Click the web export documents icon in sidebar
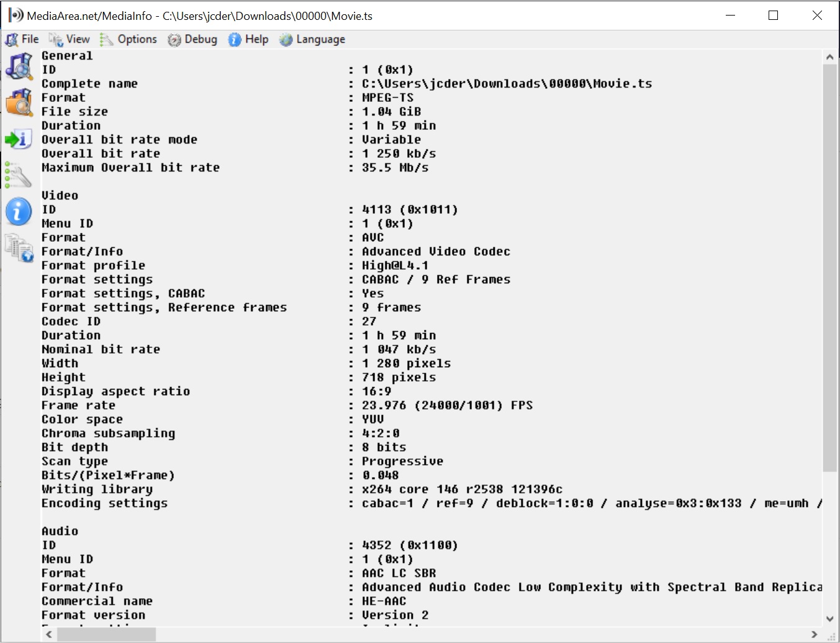Image resolution: width=840 pixels, height=643 pixels. pyautogui.click(x=19, y=247)
